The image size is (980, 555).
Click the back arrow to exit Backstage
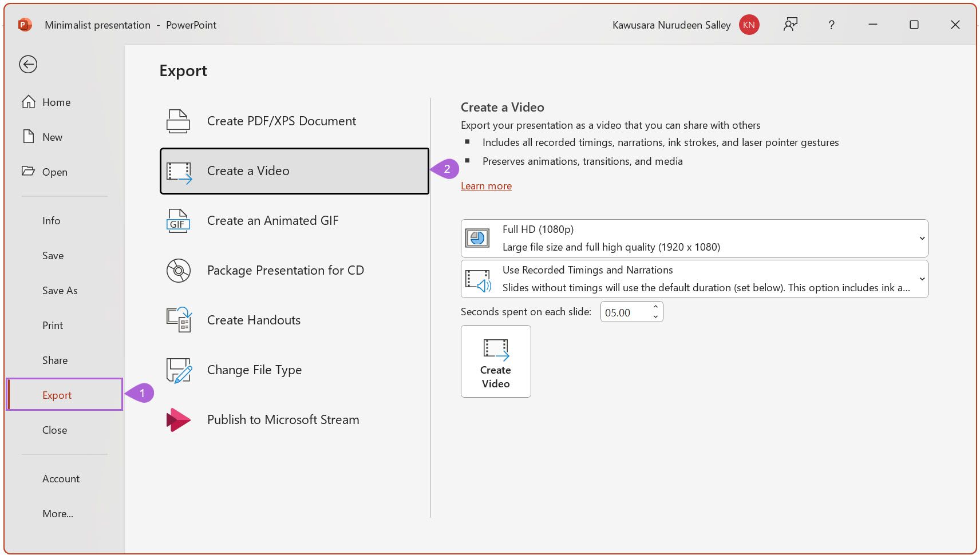28,64
